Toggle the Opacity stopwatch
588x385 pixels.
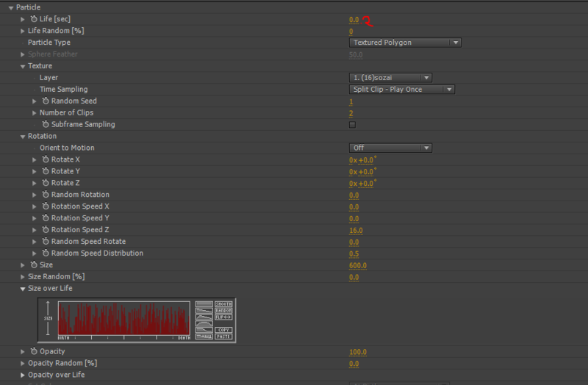point(34,351)
